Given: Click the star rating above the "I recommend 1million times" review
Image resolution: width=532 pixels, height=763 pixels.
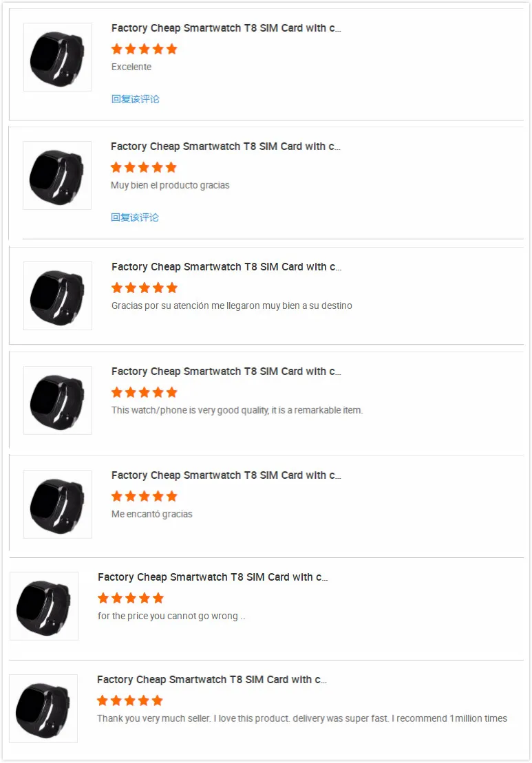Looking at the screenshot, I should pyautogui.click(x=130, y=700).
